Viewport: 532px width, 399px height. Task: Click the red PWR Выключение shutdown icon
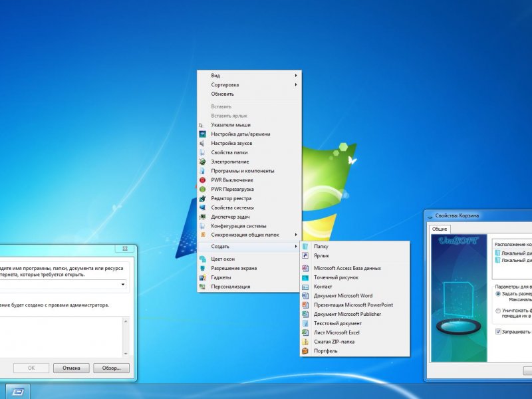[x=202, y=180]
